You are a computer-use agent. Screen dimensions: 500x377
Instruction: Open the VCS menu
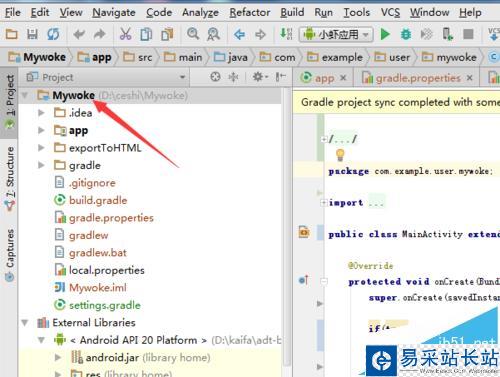click(390, 13)
